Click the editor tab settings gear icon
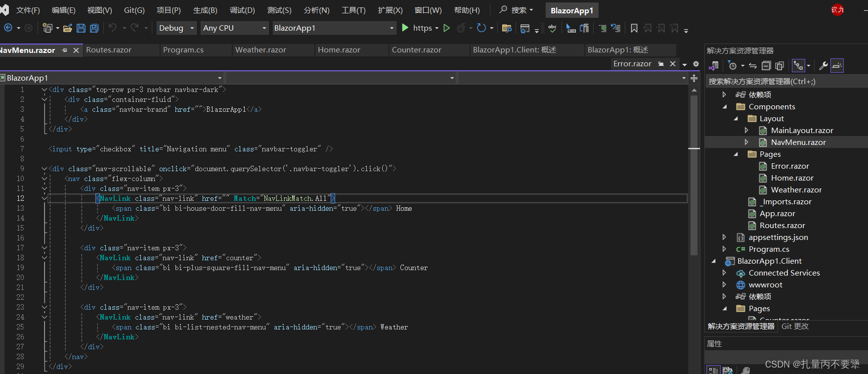 tap(696, 64)
